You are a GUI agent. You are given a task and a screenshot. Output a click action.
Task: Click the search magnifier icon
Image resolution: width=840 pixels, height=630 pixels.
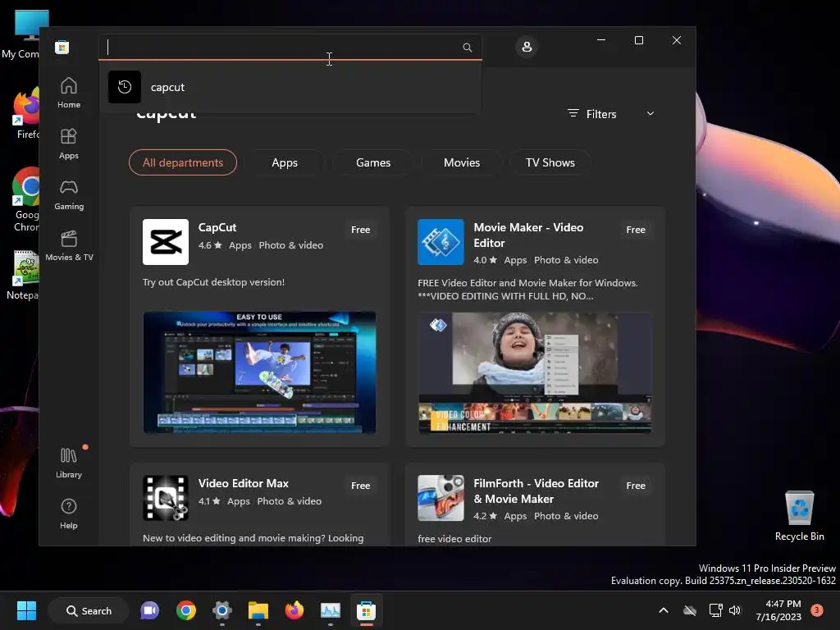click(x=467, y=48)
